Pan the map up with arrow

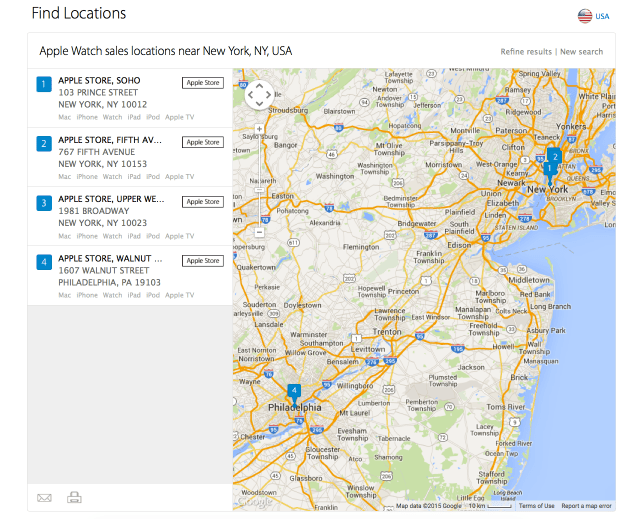click(x=259, y=86)
